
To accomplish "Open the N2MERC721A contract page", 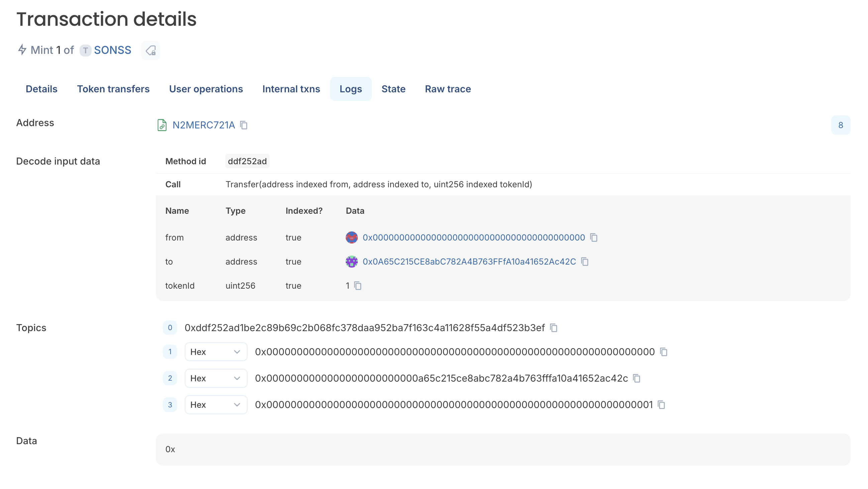I will click(203, 125).
